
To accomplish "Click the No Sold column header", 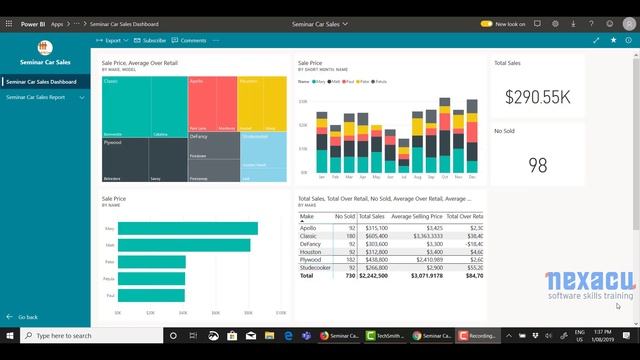I will 345,216.
